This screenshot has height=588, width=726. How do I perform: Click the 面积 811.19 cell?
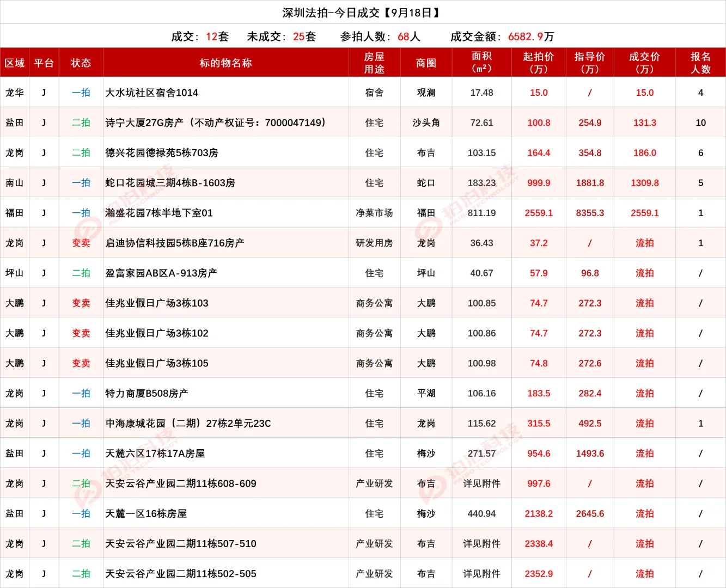pyautogui.click(x=482, y=213)
